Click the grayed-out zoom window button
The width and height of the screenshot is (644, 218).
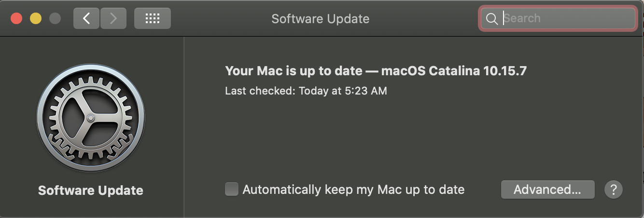click(55, 18)
